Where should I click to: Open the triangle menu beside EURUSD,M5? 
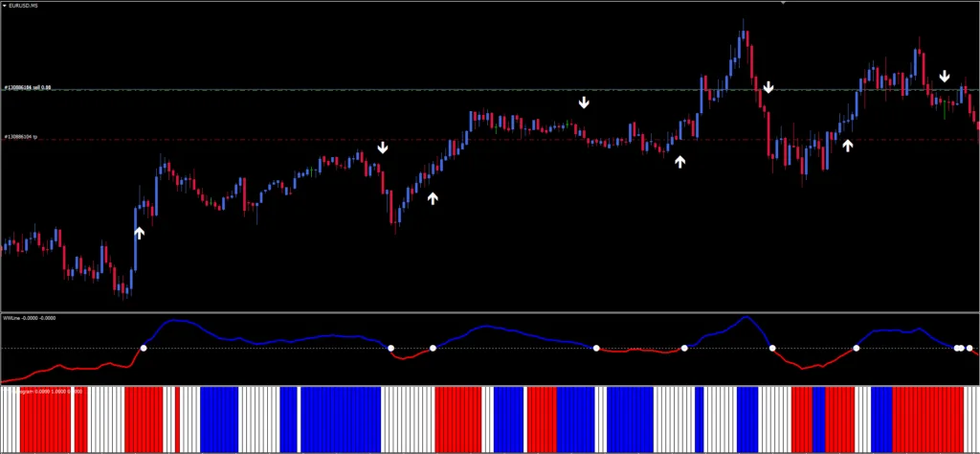pyautogui.click(x=5, y=5)
